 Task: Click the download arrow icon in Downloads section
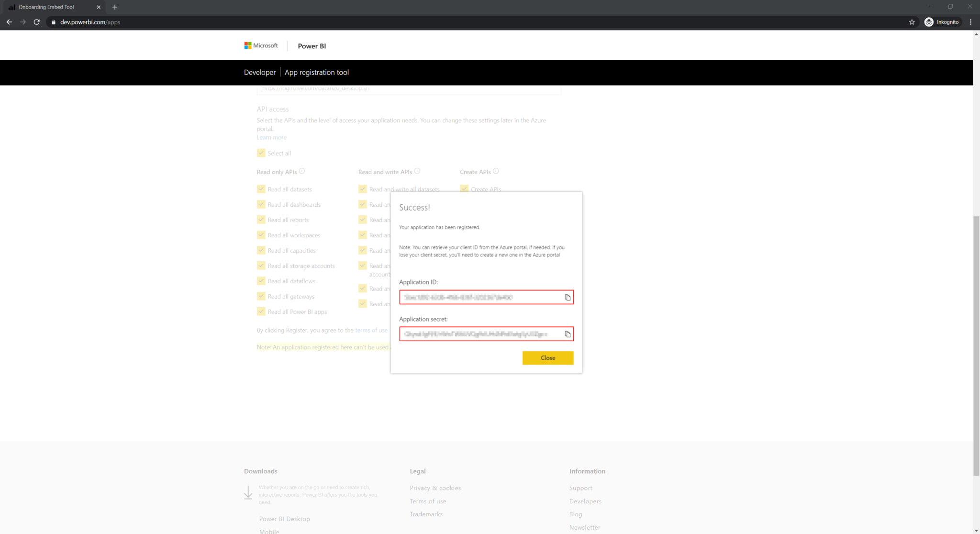coord(248,492)
